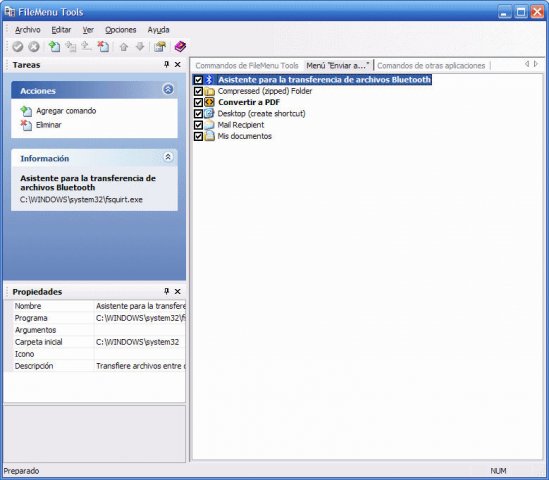
Task: Click the move up arrow toolbar icon
Action: click(x=124, y=47)
